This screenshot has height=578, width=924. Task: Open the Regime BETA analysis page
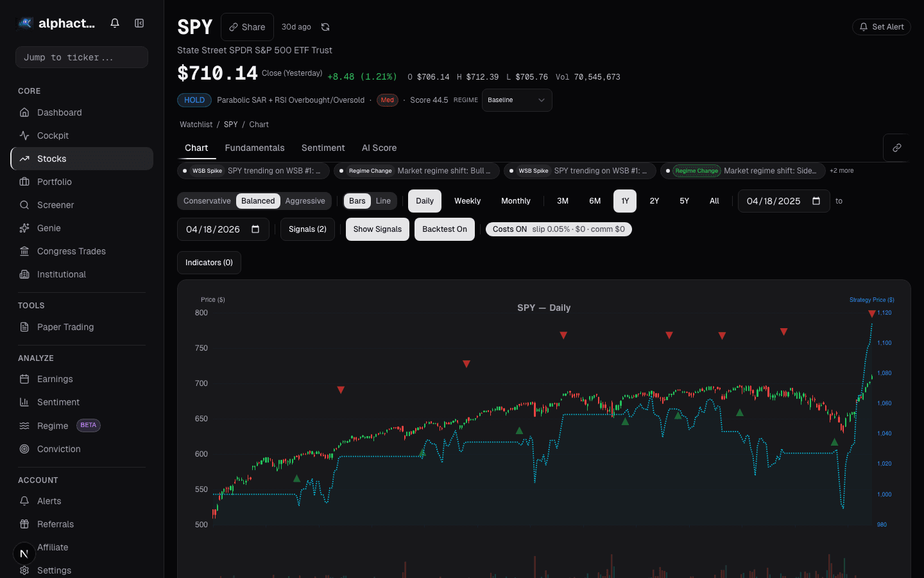tap(51, 426)
